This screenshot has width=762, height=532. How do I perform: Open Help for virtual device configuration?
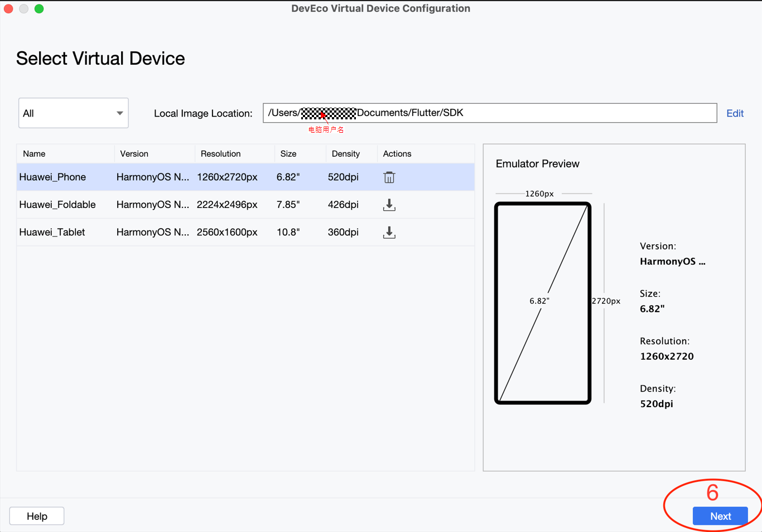(37, 516)
